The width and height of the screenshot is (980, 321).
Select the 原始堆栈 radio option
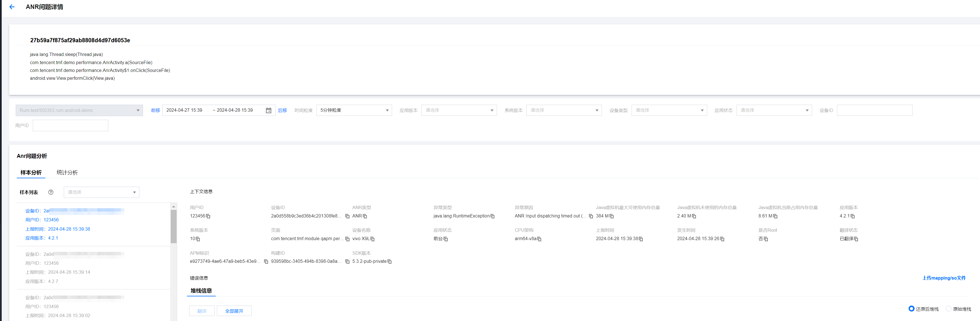(x=948, y=308)
